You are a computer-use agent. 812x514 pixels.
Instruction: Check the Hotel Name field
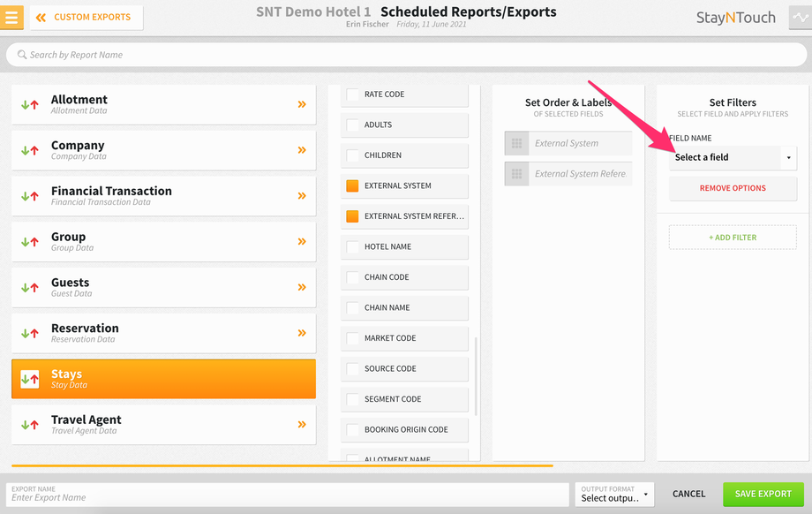[352, 246]
